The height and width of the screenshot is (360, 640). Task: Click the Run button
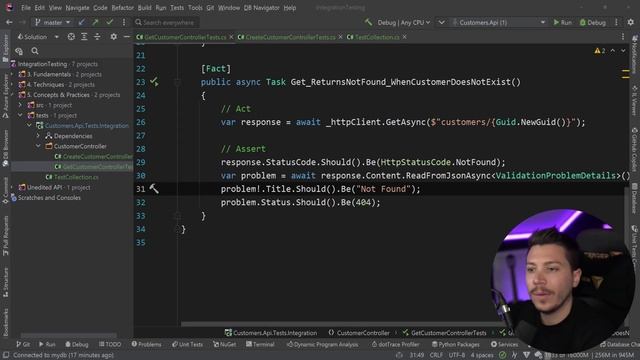click(562, 22)
